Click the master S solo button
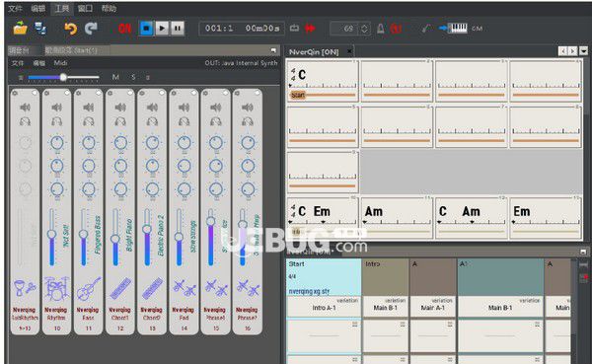This screenshot has height=364, width=592. pos(133,77)
